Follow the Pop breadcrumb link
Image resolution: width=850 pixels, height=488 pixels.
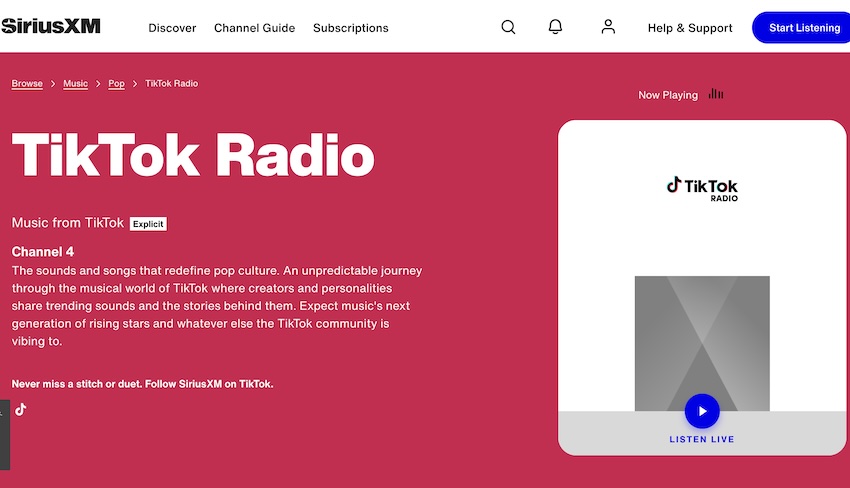(x=117, y=84)
